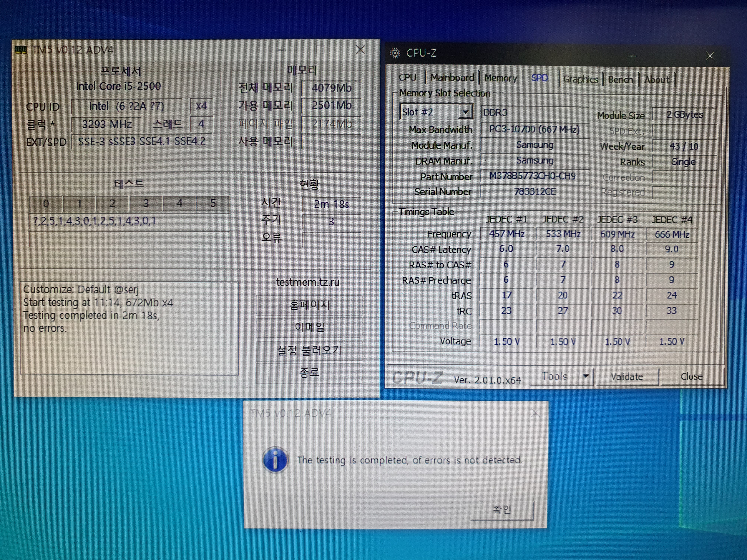
Task: Click the JEDEC #1 Voltage 1.50 V cell
Action: (507, 342)
